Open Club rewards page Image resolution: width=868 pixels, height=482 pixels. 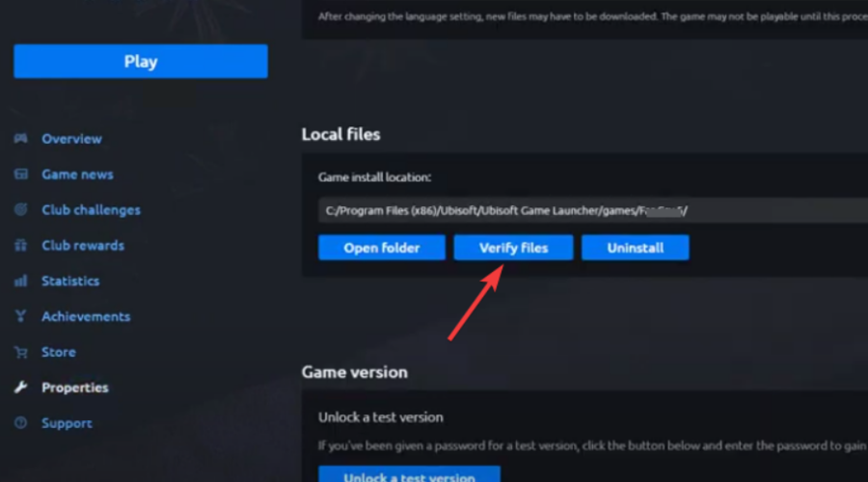83,245
